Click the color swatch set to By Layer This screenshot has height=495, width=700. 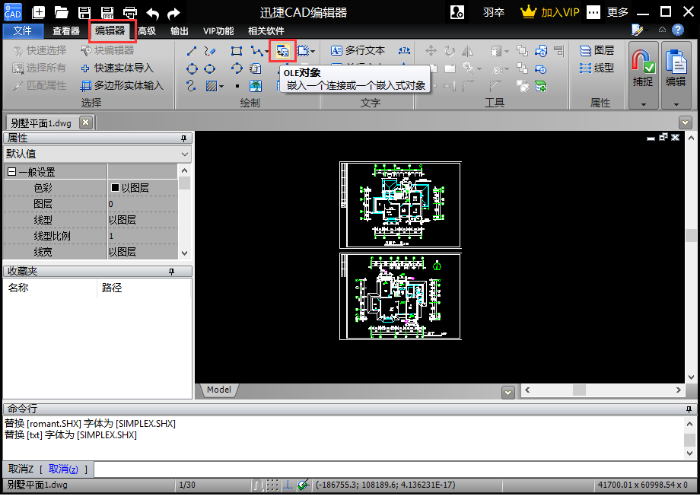(115, 187)
